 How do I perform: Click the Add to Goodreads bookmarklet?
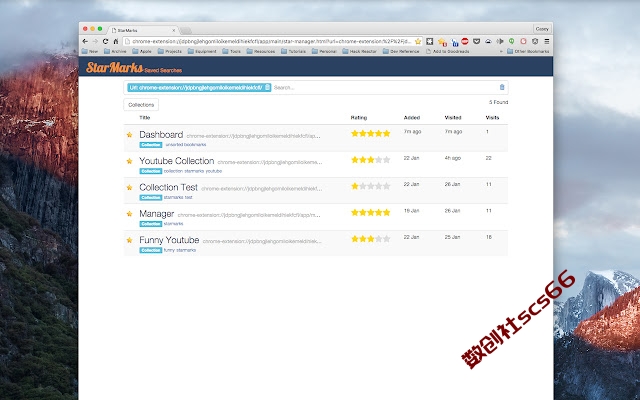coord(447,51)
